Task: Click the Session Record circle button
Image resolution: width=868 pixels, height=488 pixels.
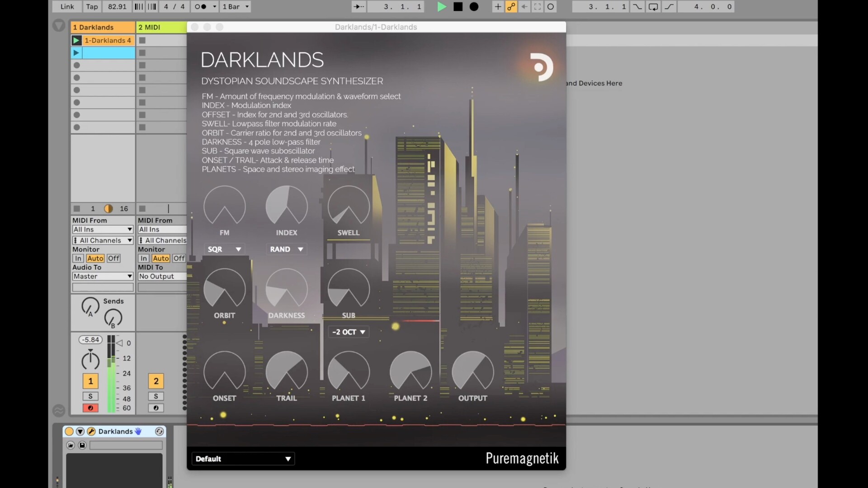Action: pos(550,7)
